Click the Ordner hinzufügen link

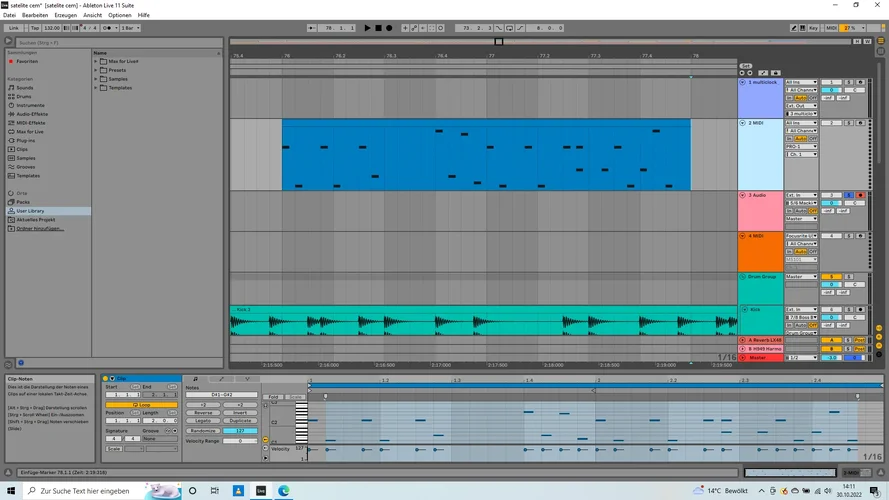point(40,228)
